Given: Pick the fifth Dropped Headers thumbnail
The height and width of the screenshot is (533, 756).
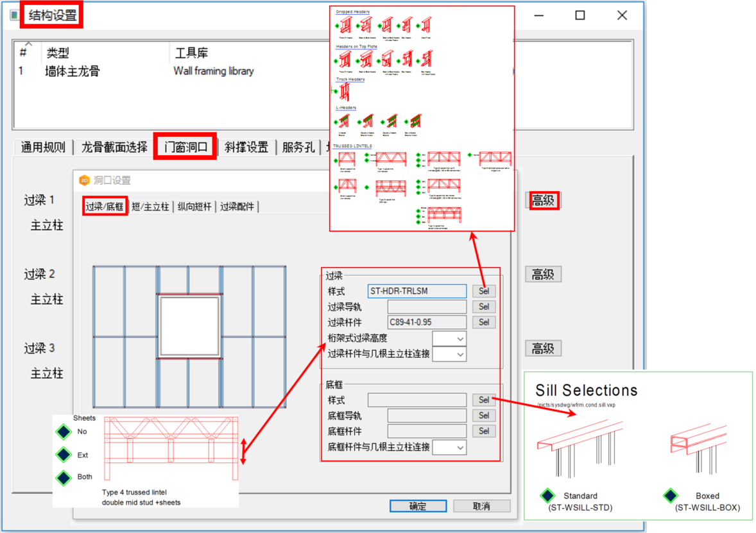Looking at the screenshot, I should [426, 24].
